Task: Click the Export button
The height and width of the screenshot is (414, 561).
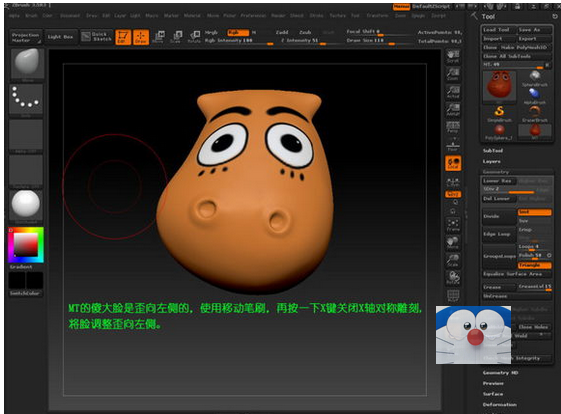Action: point(534,39)
